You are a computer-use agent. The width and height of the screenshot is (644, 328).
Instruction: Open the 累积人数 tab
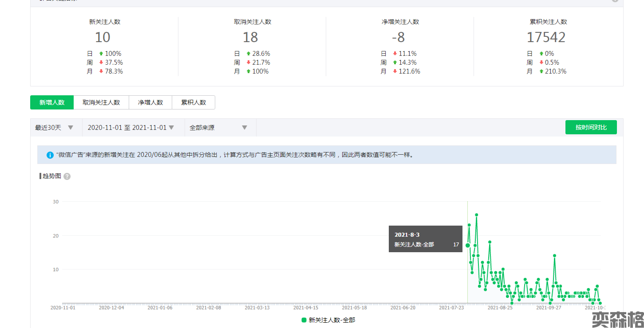[194, 102]
